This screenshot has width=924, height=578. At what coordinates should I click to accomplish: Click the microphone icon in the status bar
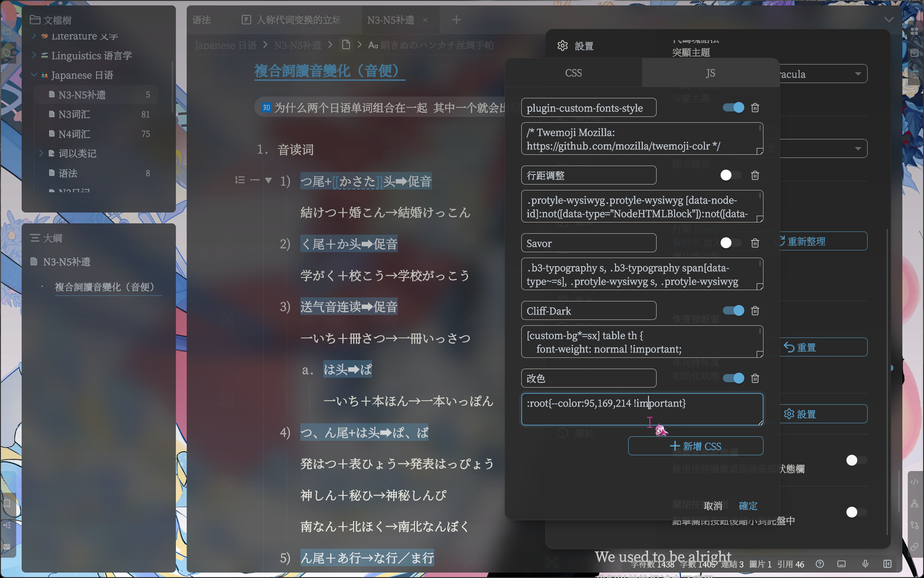(x=865, y=564)
